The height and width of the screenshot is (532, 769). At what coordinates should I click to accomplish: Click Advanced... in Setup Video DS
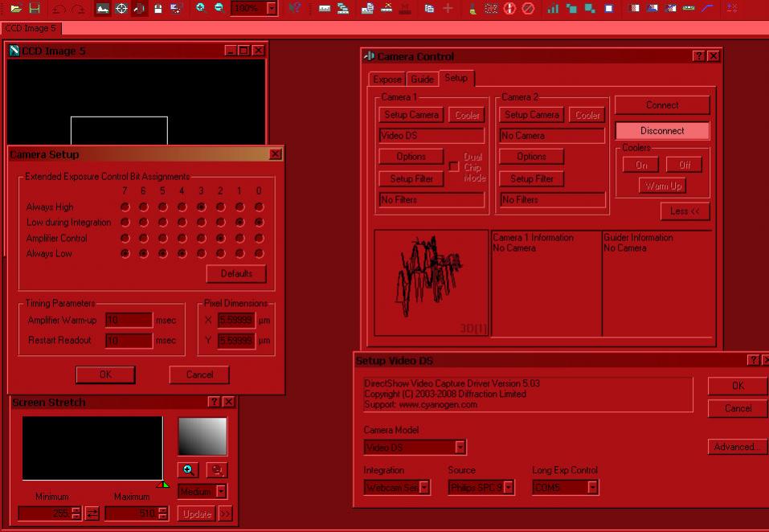[x=738, y=447]
